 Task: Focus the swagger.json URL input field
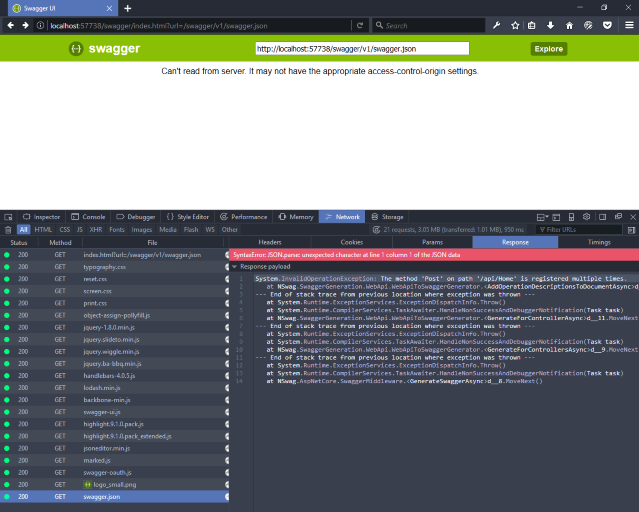coord(362,49)
